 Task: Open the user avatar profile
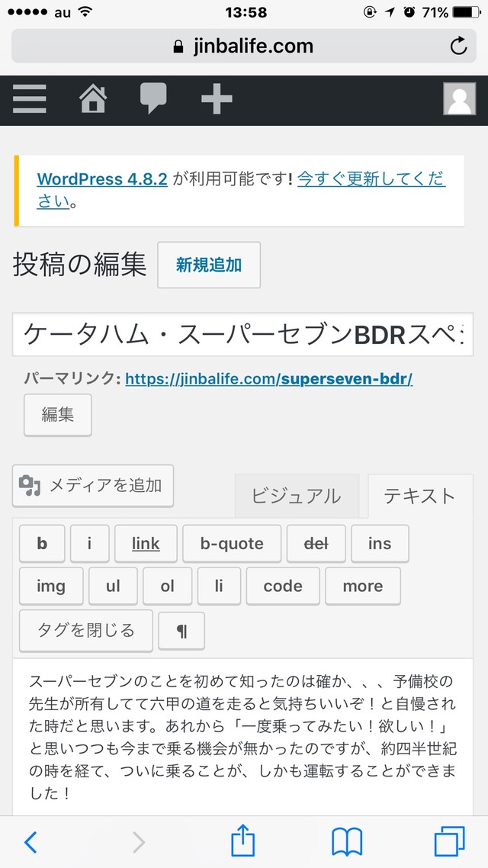coord(459,99)
